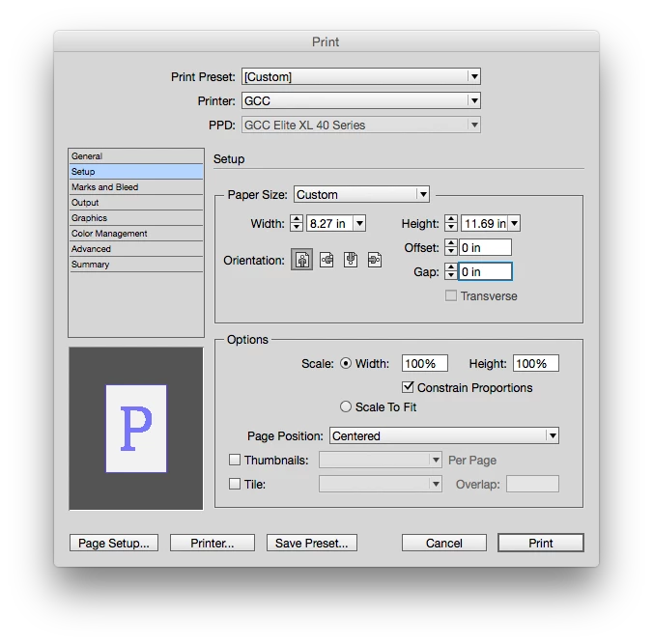Enable the Thumbnails checkbox

point(235,460)
